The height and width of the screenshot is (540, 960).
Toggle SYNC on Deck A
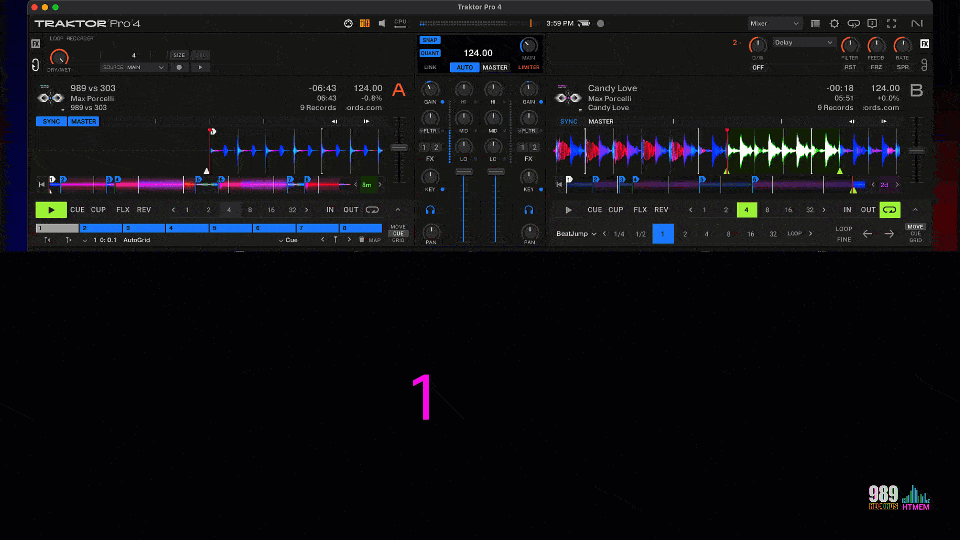51,121
